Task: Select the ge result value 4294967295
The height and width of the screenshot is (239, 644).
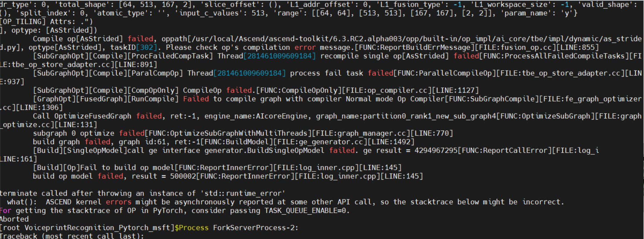Action: [x=436, y=151]
